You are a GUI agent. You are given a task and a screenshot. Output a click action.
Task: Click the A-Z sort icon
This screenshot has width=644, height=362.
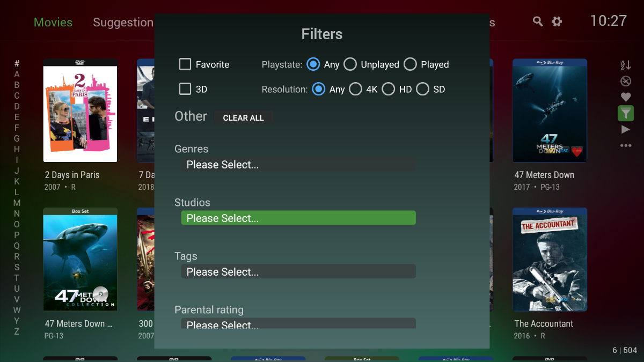point(626,65)
